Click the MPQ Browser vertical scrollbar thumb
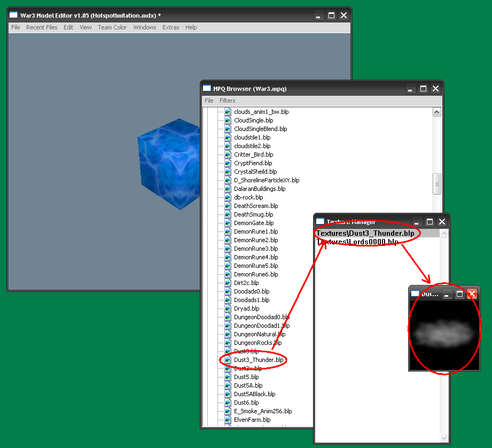The width and height of the screenshot is (492, 448). (x=437, y=184)
